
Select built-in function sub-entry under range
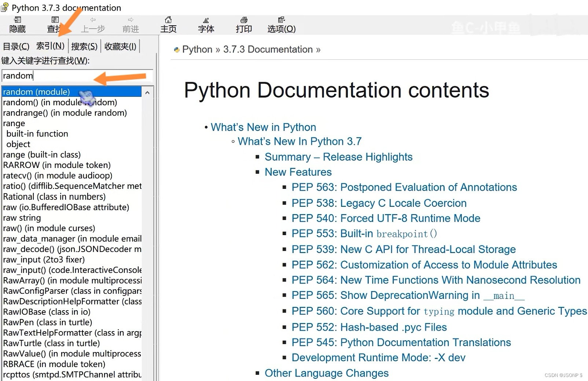point(37,134)
